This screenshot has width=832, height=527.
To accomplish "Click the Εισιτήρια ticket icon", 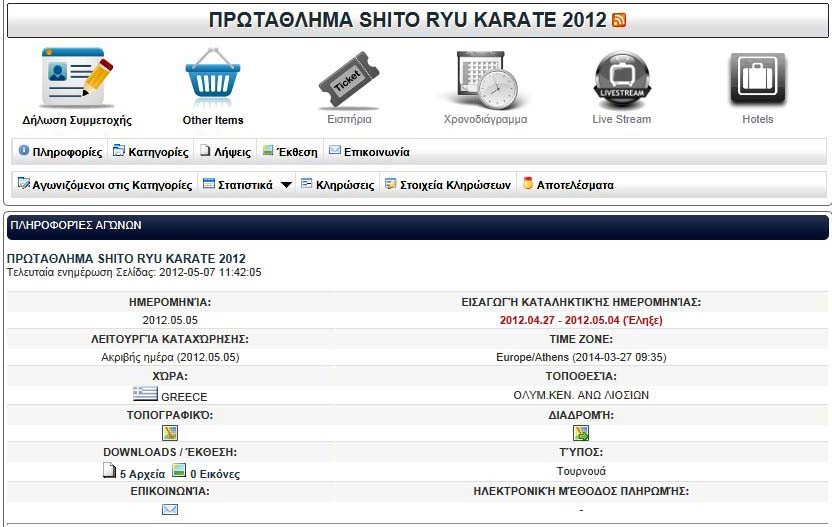I will pyautogui.click(x=349, y=79).
